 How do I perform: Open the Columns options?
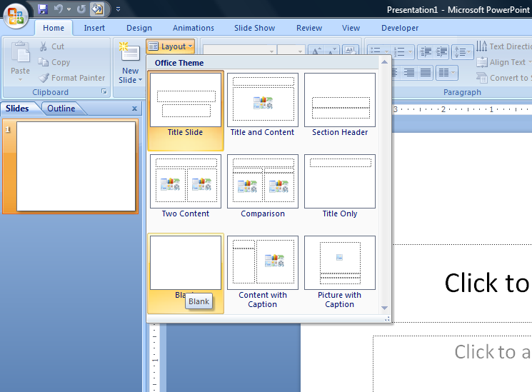[447, 72]
